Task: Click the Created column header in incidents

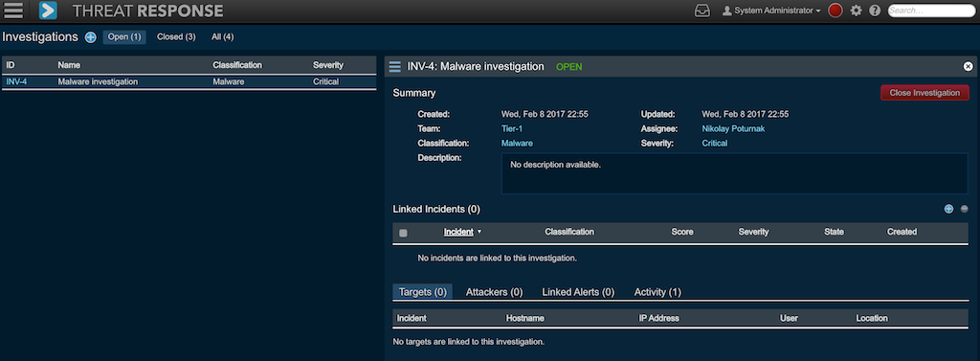Action: pos(902,232)
